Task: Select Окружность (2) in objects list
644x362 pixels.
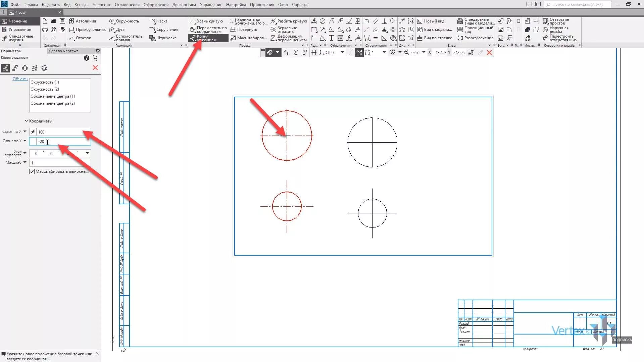Action: tap(45, 89)
